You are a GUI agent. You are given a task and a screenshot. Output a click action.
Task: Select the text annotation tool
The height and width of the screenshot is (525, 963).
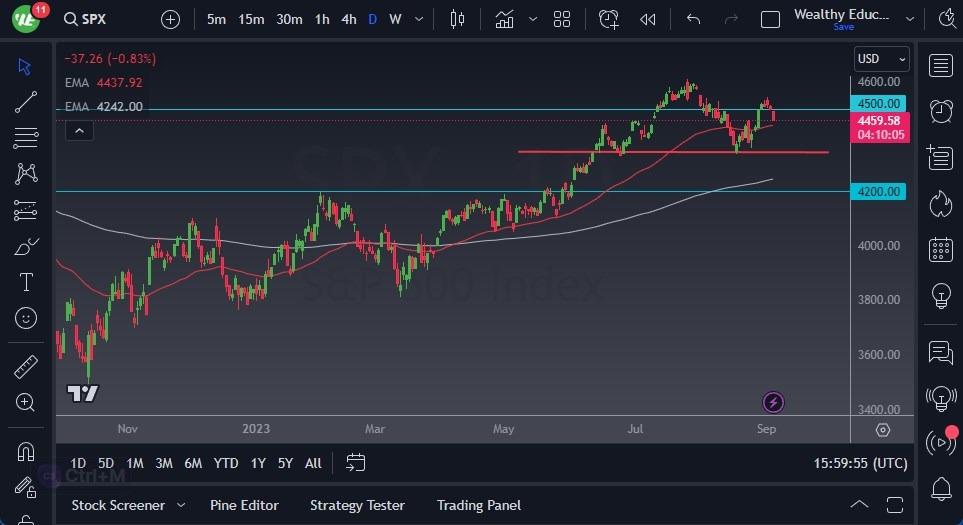[26, 282]
